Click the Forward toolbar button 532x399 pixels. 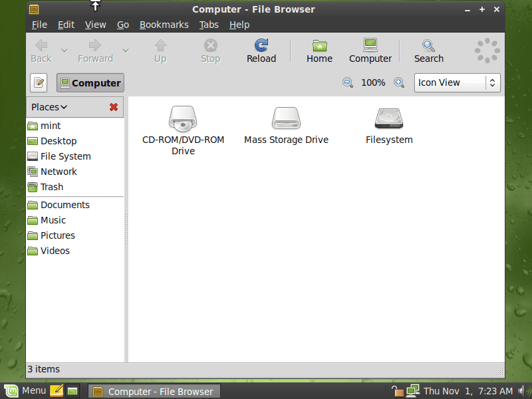tap(95, 51)
